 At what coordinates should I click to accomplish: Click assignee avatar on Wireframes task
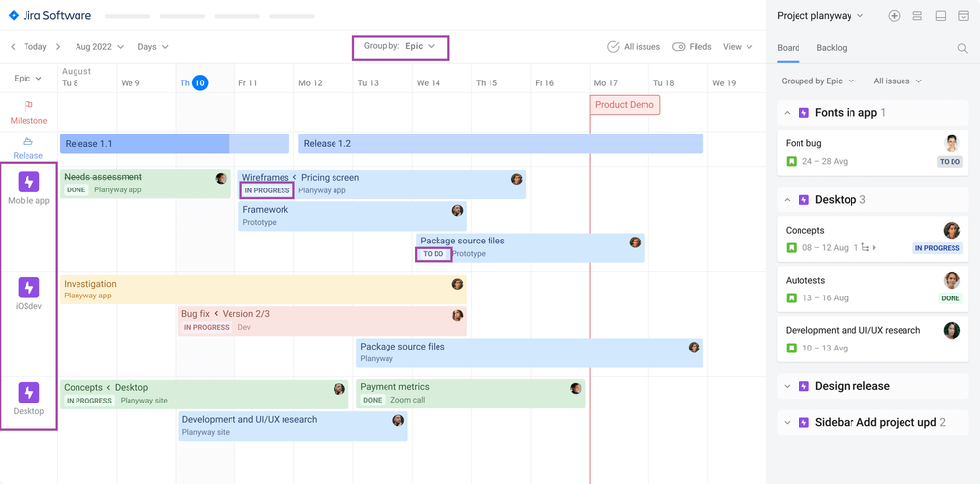pos(516,179)
